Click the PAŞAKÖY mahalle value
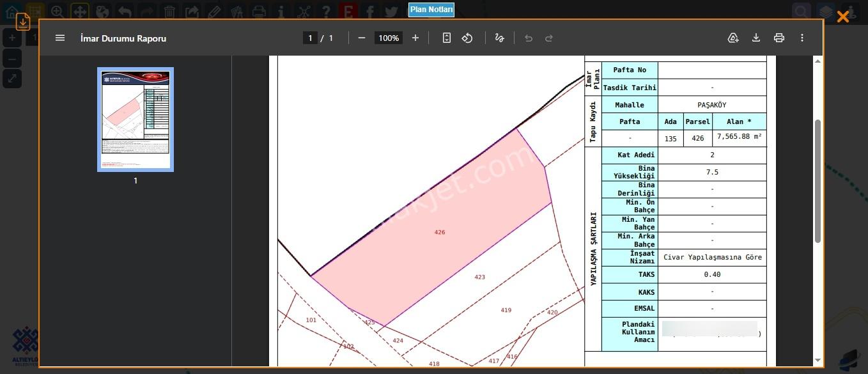Viewport: 868px width, 374px height. coord(712,105)
